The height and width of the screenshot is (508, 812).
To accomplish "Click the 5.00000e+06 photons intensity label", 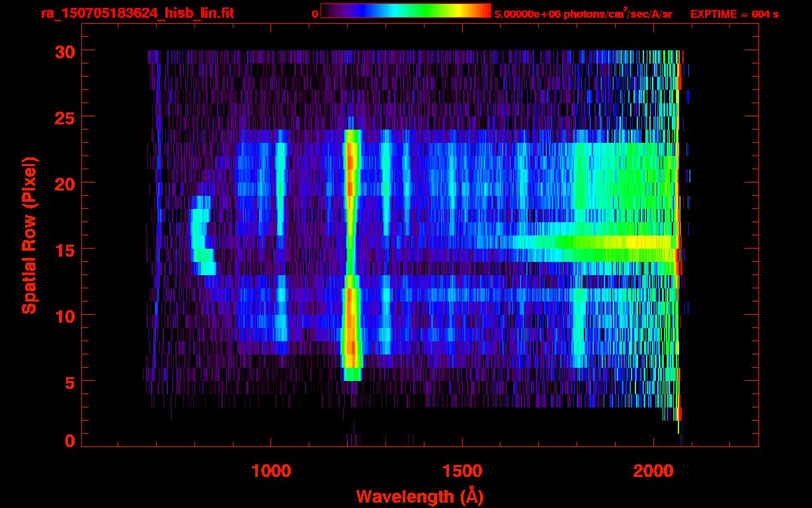I will [x=583, y=14].
